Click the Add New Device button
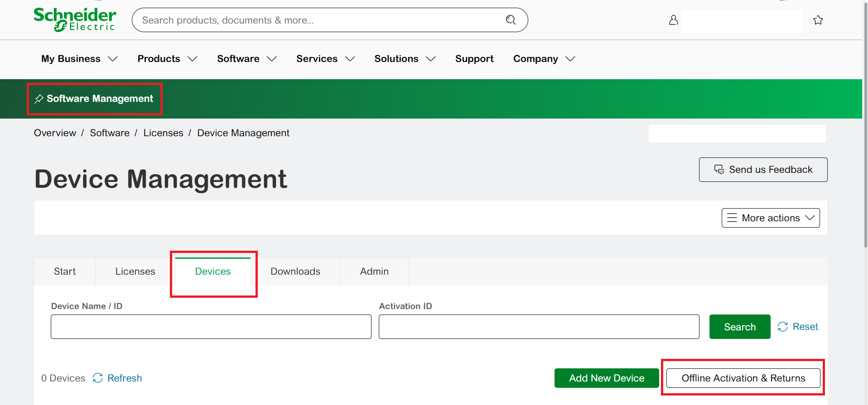The width and height of the screenshot is (868, 405). tap(607, 378)
